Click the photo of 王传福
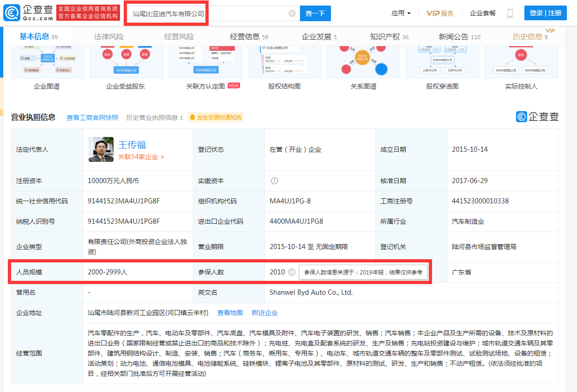This screenshot has height=392, width=577. point(101,149)
